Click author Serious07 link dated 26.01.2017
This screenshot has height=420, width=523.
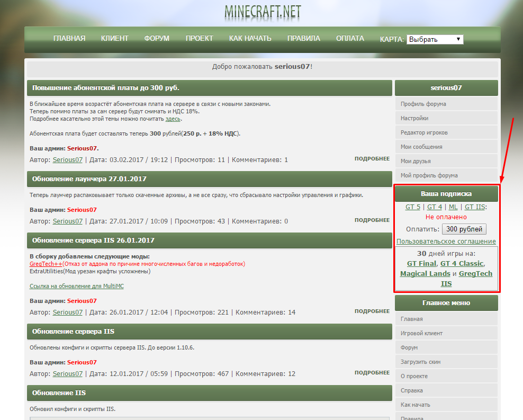coord(68,312)
